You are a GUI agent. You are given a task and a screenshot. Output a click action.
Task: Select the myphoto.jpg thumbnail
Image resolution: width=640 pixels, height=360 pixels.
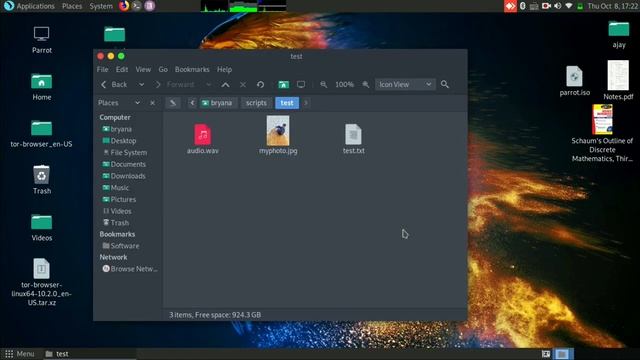278,131
